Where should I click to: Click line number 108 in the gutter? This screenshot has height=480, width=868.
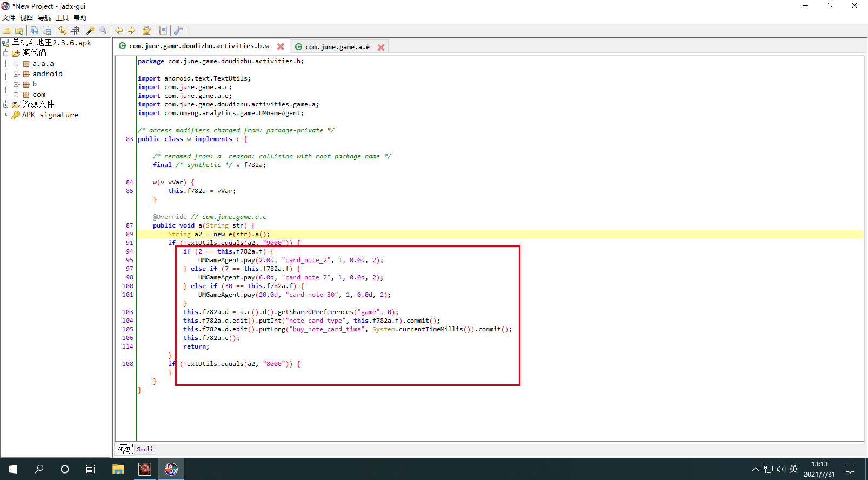[x=128, y=364]
